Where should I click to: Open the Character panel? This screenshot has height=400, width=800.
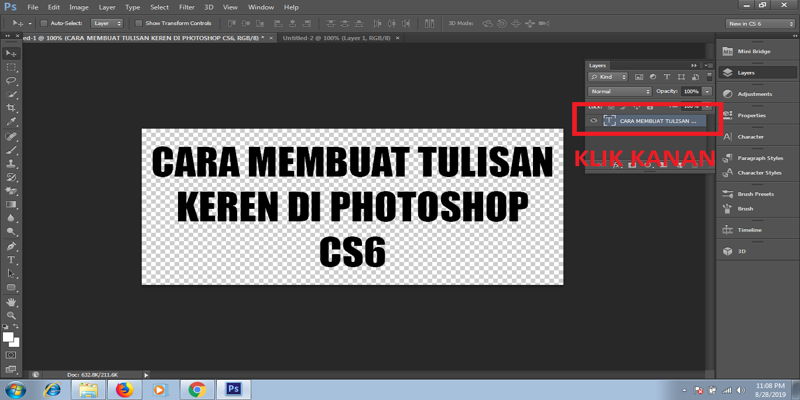tap(751, 137)
